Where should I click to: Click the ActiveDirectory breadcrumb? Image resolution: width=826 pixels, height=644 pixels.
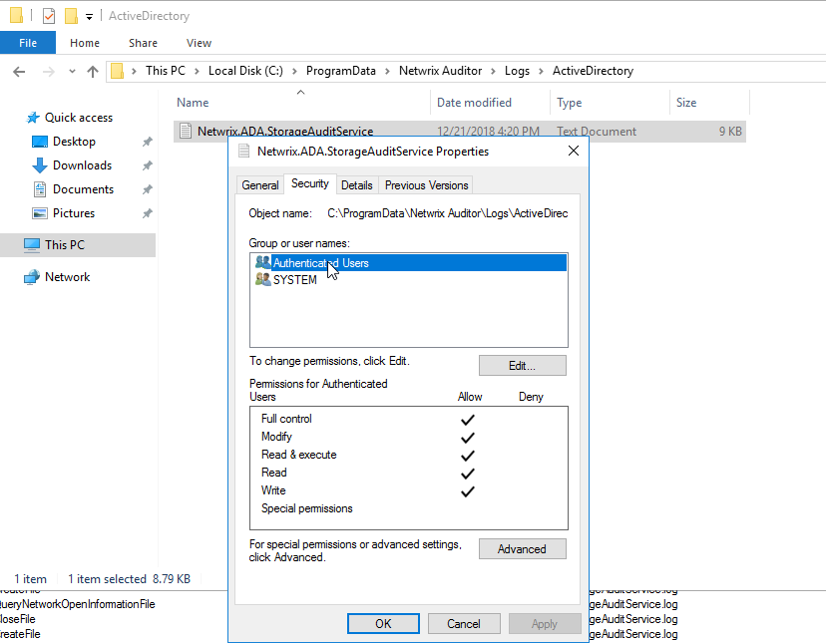click(x=593, y=71)
